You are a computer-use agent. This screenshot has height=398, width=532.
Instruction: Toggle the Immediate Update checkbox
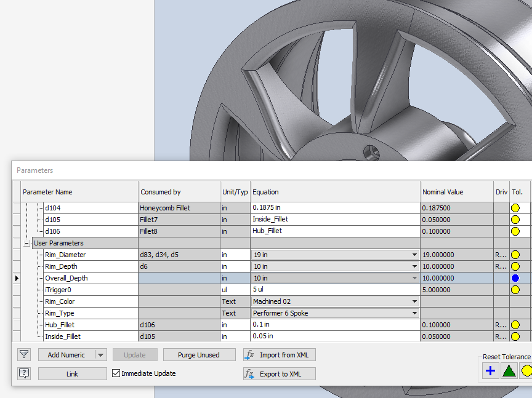click(116, 373)
